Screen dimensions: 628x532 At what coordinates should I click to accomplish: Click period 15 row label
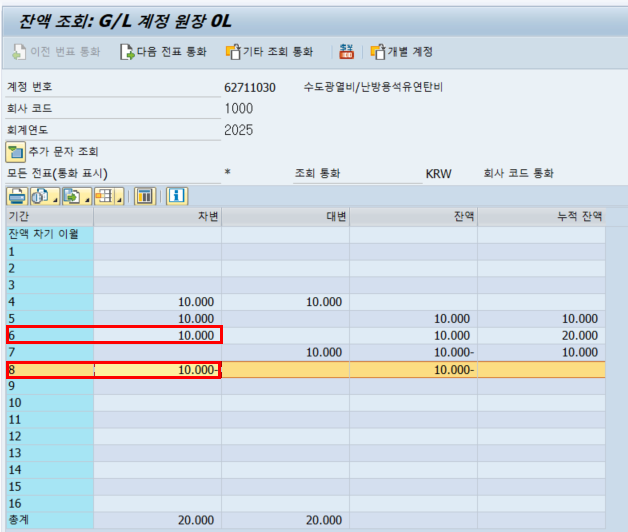[x=50, y=487]
